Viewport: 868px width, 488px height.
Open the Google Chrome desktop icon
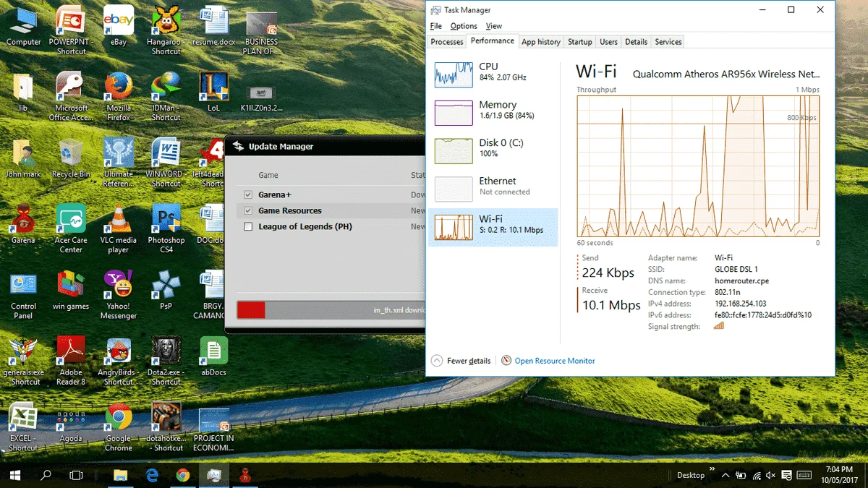click(119, 427)
